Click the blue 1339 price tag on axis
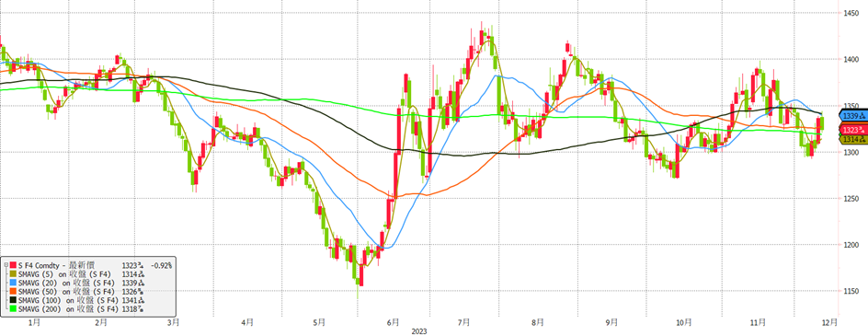 (x=852, y=115)
